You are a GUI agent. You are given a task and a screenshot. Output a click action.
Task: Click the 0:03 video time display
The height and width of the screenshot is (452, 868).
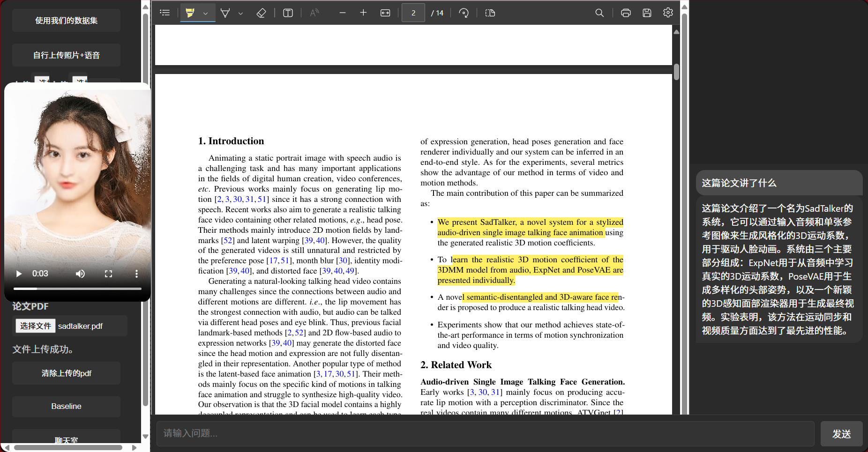[x=40, y=274]
